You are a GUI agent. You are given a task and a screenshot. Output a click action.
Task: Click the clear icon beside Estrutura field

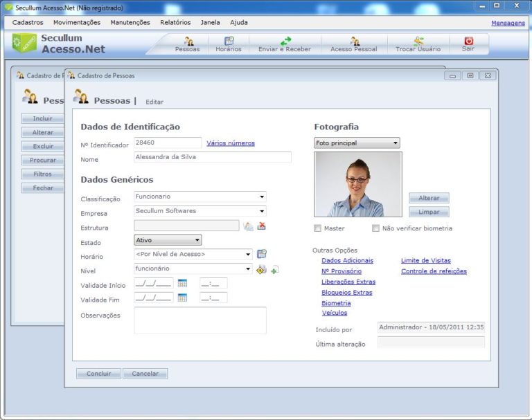click(x=262, y=226)
